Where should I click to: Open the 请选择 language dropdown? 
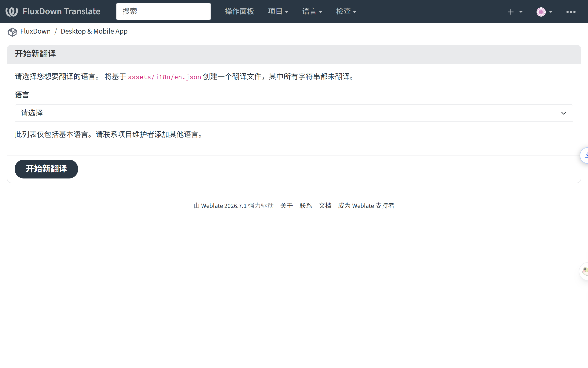pyautogui.click(x=294, y=113)
